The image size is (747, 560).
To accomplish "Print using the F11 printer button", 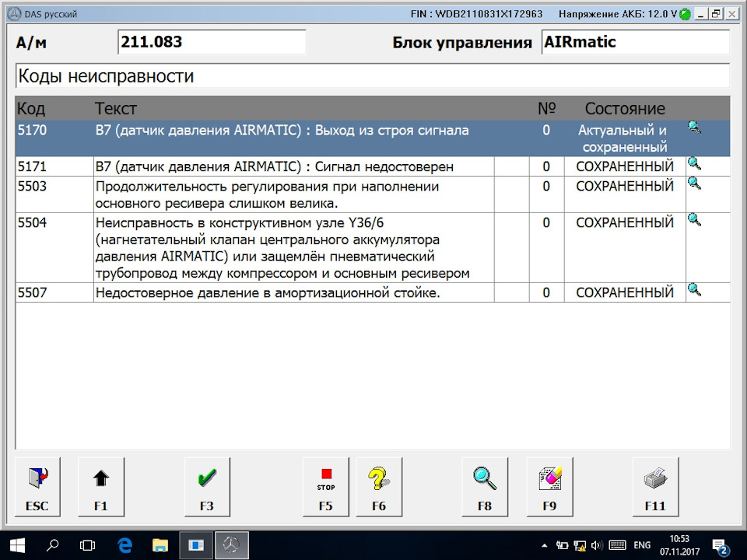I will click(655, 487).
